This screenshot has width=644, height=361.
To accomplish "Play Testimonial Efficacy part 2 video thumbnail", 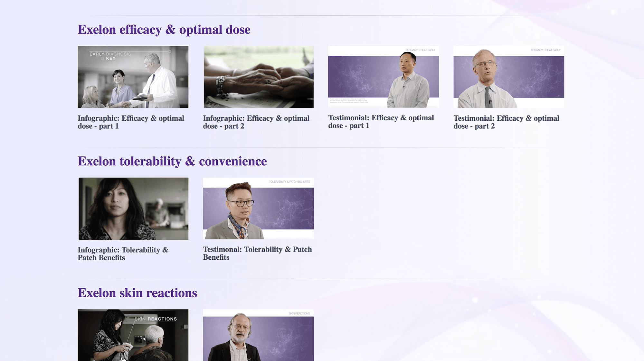I will [x=509, y=77].
